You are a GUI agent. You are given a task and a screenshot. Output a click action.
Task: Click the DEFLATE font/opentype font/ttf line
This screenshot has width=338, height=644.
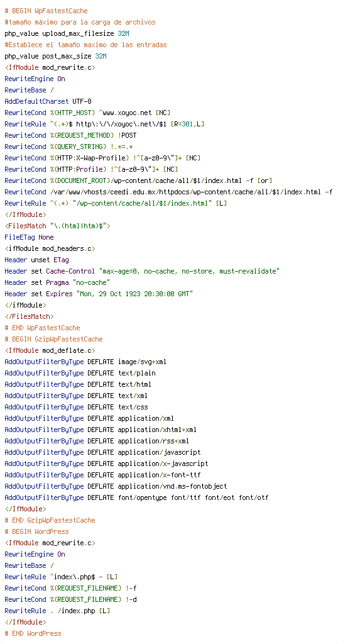136,498
